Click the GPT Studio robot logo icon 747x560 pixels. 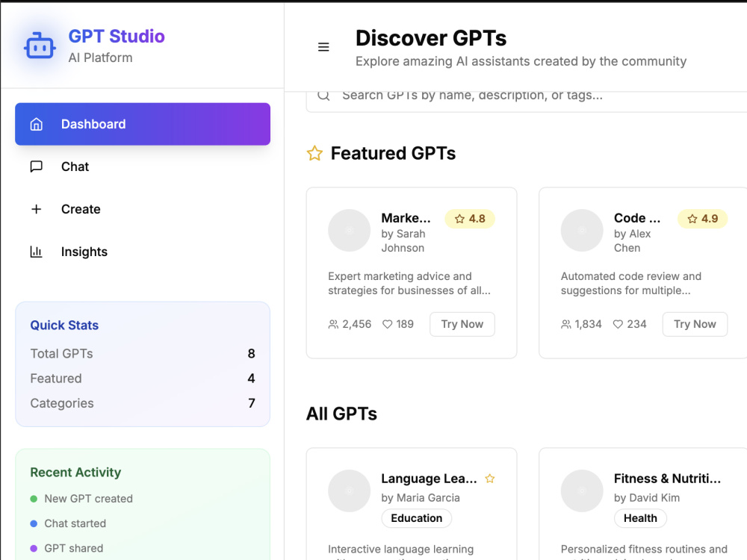coord(40,46)
